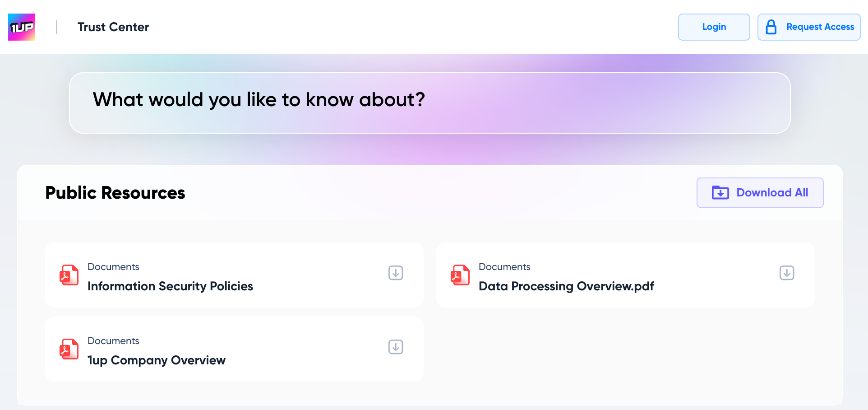The width and height of the screenshot is (868, 410).
Task: Click the Trust Center header title
Action: pos(113,27)
